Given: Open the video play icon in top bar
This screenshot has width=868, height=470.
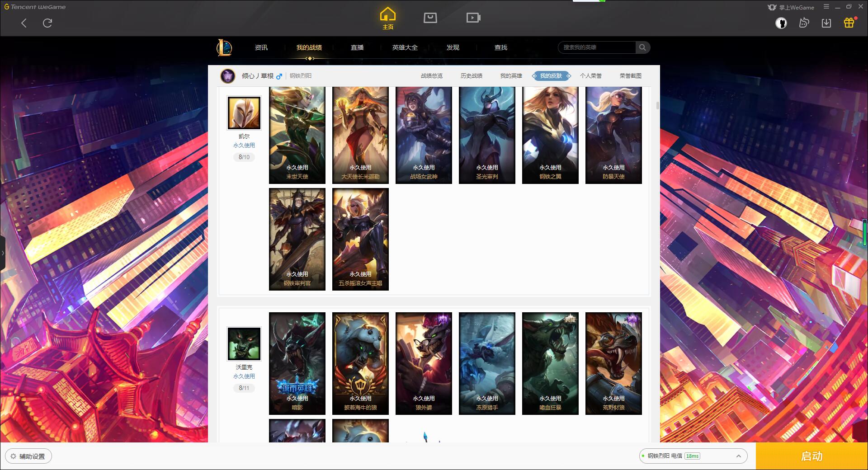Looking at the screenshot, I should [473, 18].
